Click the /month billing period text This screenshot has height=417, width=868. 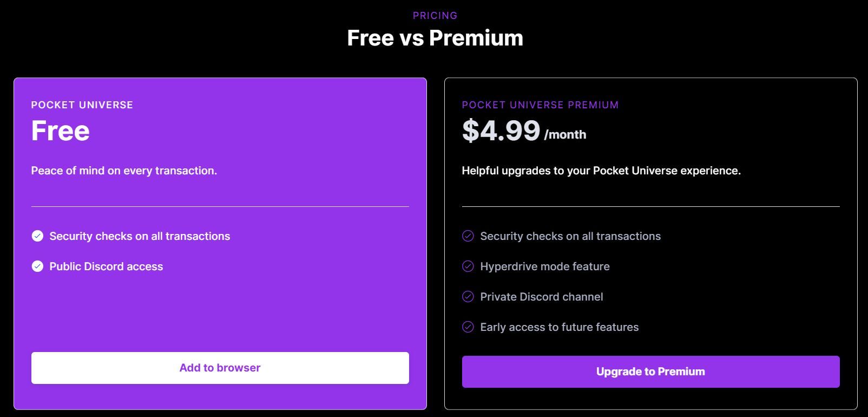(565, 135)
